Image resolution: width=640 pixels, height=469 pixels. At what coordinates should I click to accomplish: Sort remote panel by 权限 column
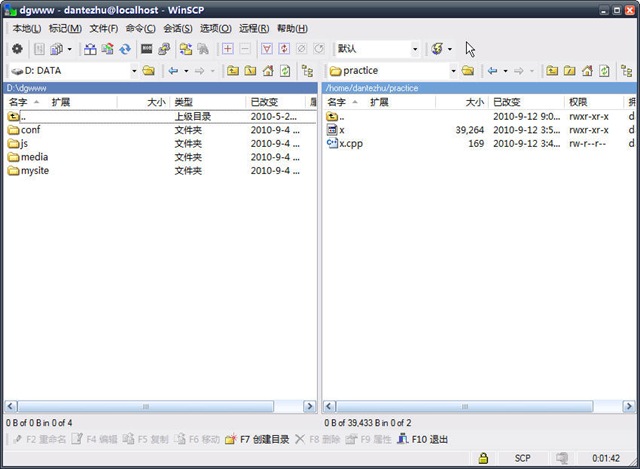click(x=594, y=102)
